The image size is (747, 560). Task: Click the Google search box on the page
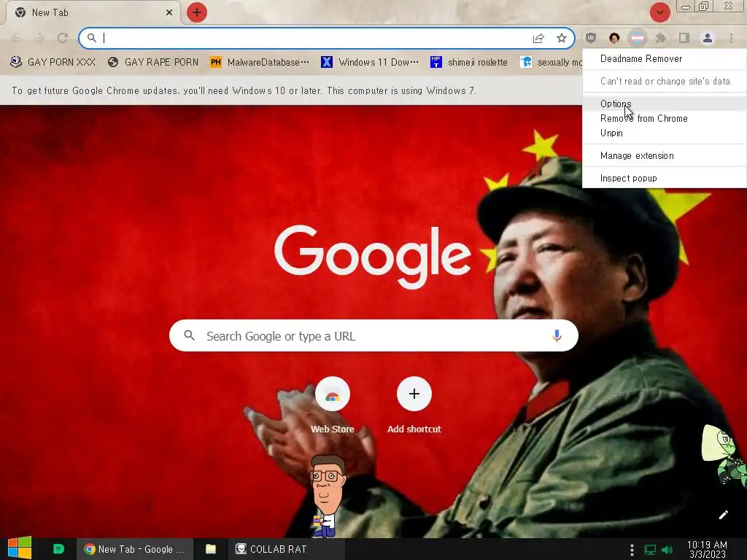pyautogui.click(x=373, y=335)
